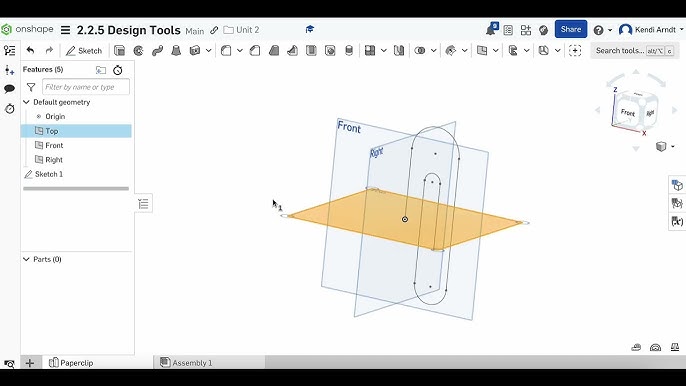
Task: Click the Share button
Action: [571, 29]
